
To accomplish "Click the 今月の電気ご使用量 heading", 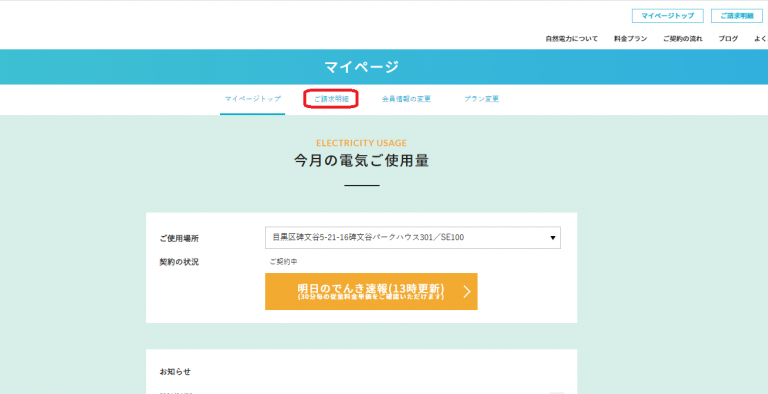I will pyautogui.click(x=361, y=161).
